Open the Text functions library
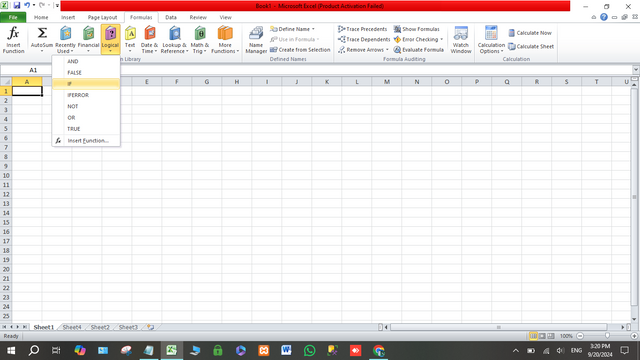The image size is (640, 360). [x=130, y=40]
